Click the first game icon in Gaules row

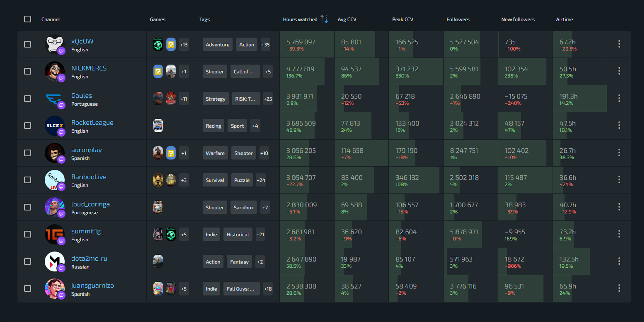[158, 99]
